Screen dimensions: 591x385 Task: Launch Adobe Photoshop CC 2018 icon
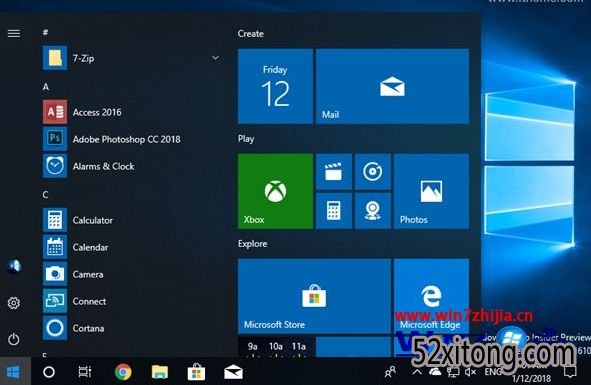(x=55, y=139)
